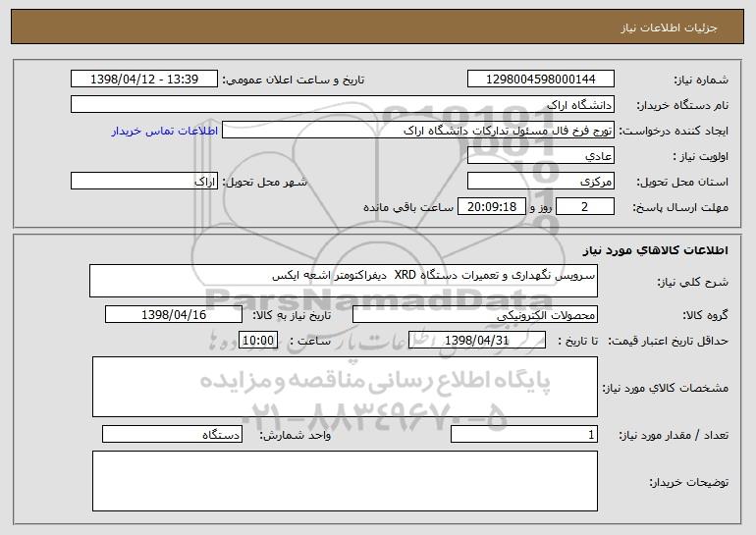Select the need date field 1398/04/16
This screenshot has height=535, width=756.
[174, 315]
